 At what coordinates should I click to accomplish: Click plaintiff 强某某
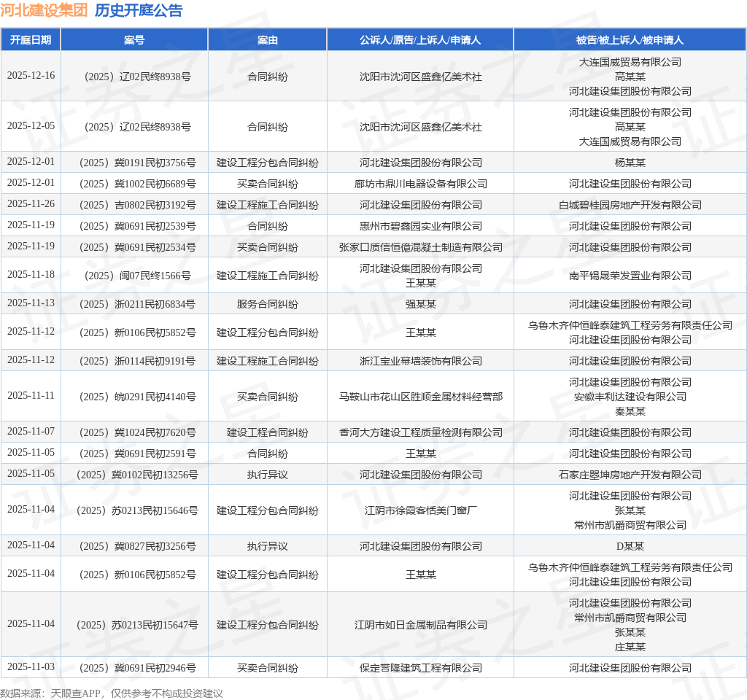pyautogui.click(x=421, y=304)
